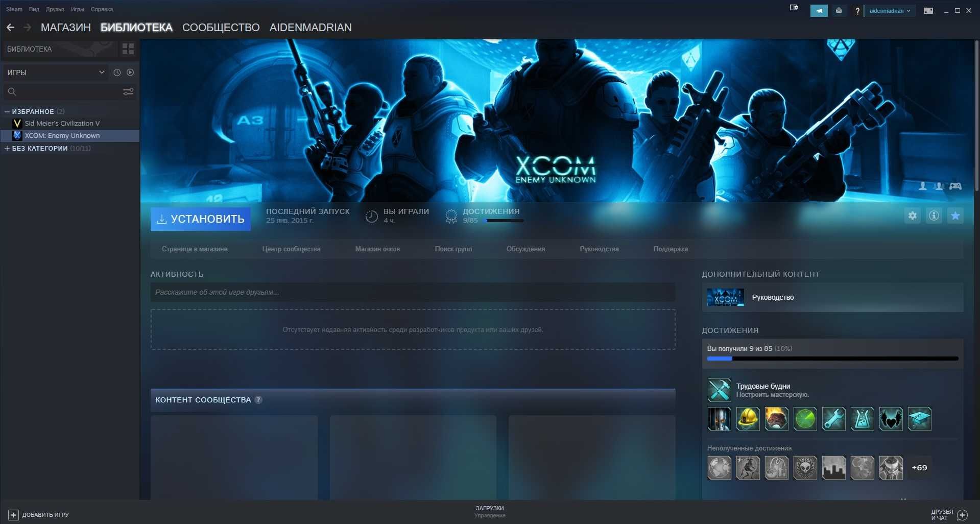
Task: Click the wrench achievement icon
Action: 833,419
